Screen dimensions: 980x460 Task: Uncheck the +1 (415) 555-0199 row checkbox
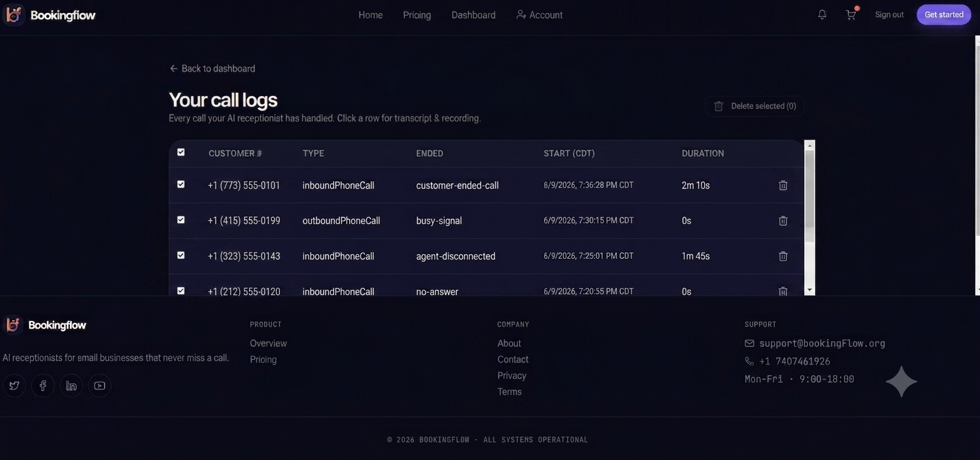181,220
